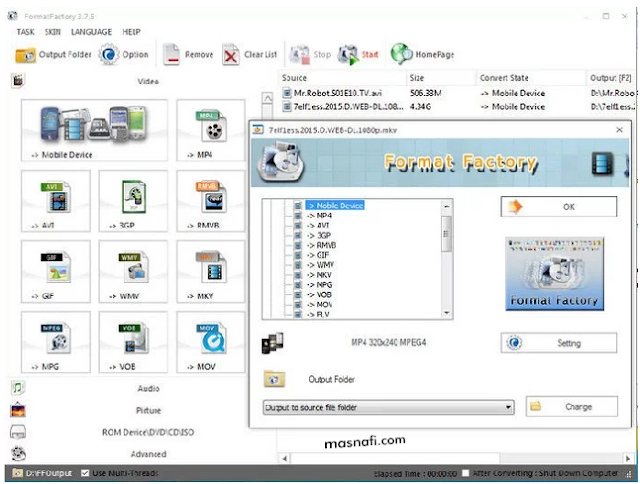Click the Format Factory preview thumbnail

(554, 274)
